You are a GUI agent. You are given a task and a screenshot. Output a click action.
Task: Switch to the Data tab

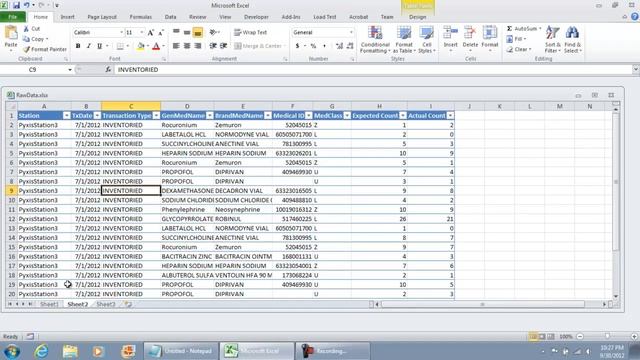point(170,17)
